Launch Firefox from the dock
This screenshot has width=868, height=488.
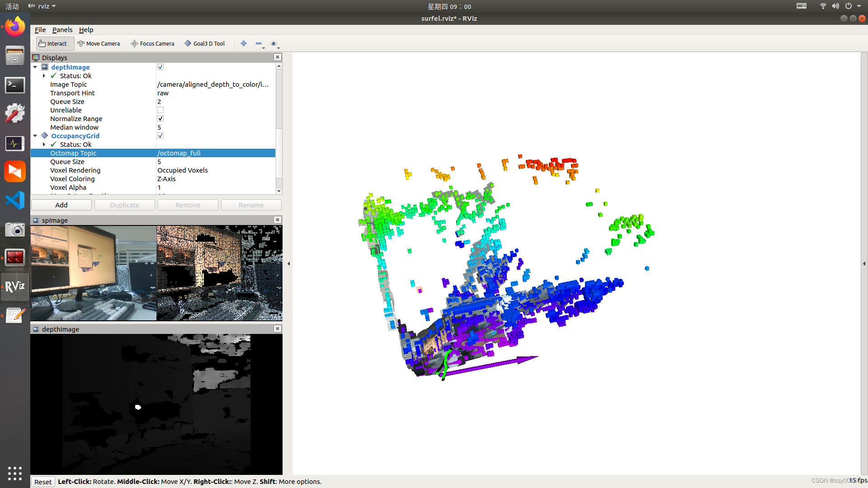point(15,27)
